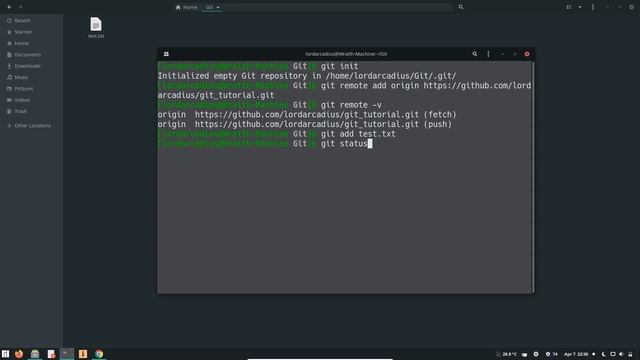Open file manager main menu
Viewport: 640px width, 360px height.
coord(593,7)
